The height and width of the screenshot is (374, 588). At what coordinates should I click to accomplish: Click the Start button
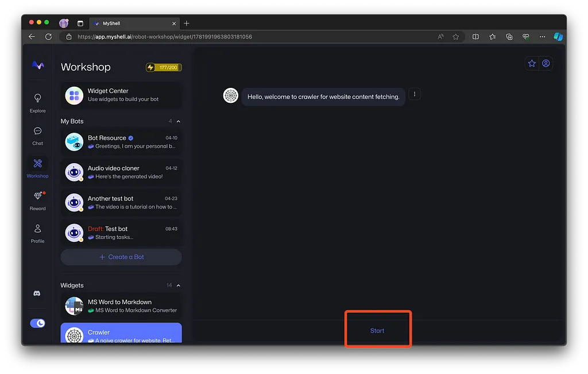(377, 331)
